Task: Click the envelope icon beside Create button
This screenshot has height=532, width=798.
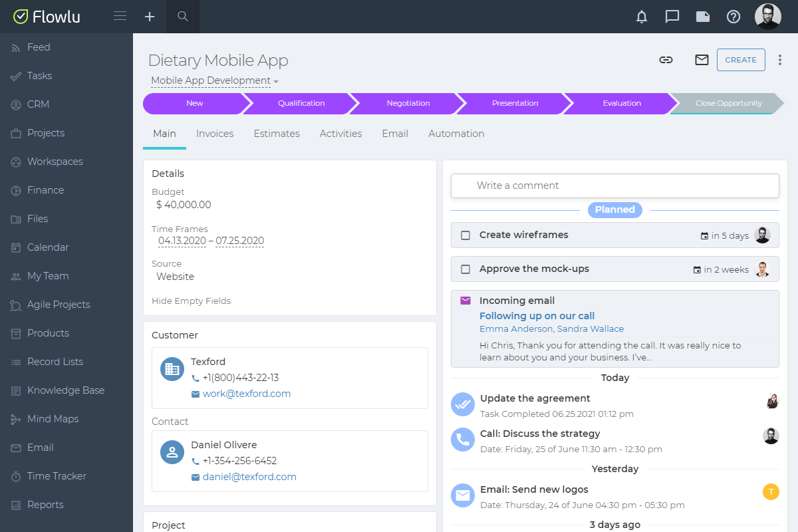Action: tap(702, 60)
